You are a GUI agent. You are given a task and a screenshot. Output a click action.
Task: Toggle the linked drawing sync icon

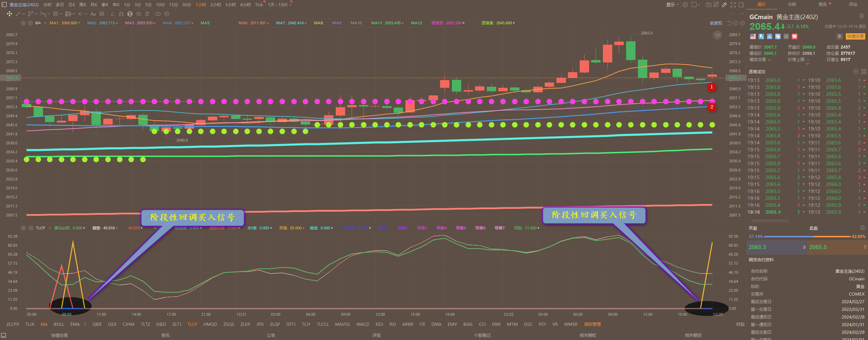click(x=158, y=14)
